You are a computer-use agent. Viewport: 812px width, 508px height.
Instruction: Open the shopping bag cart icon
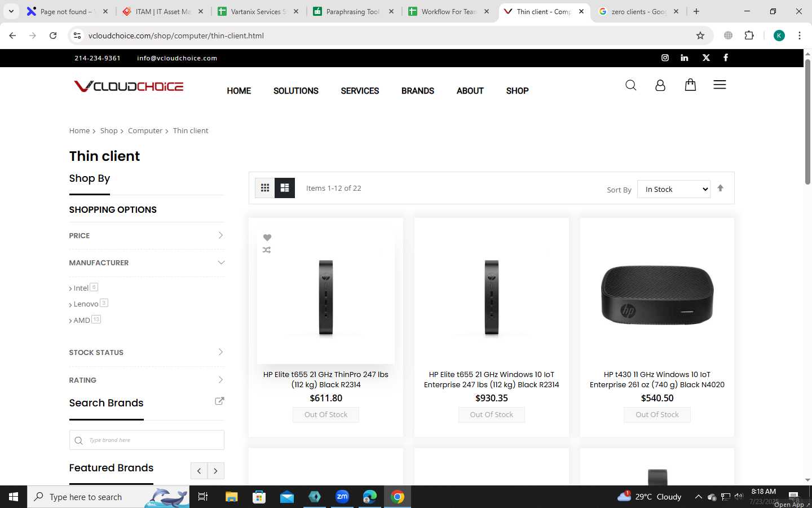click(690, 85)
